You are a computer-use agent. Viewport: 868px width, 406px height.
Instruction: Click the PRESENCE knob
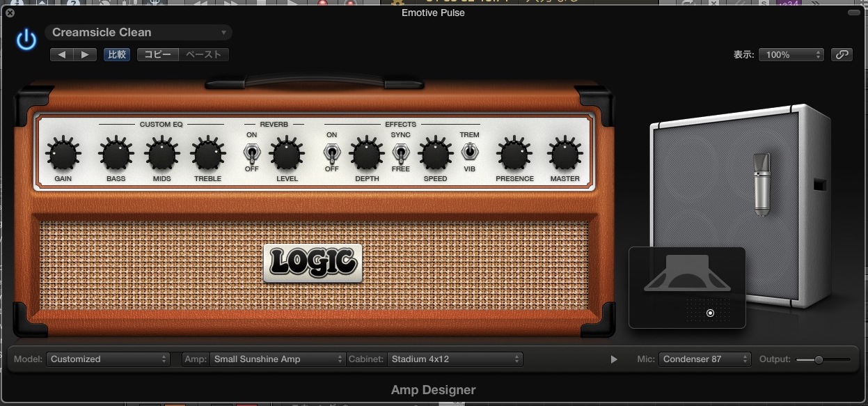pos(514,153)
